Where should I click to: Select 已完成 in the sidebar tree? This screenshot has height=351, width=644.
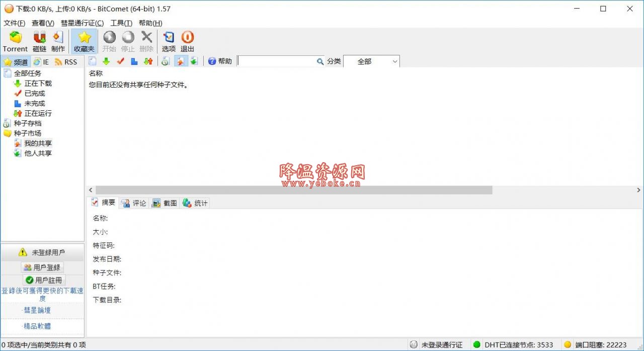[35, 94]
